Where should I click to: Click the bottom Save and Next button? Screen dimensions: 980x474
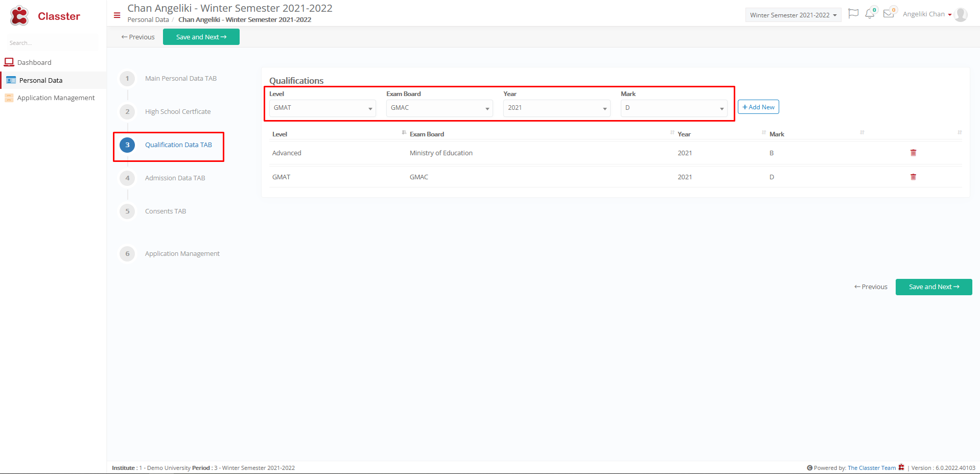[x=934, y=287]
